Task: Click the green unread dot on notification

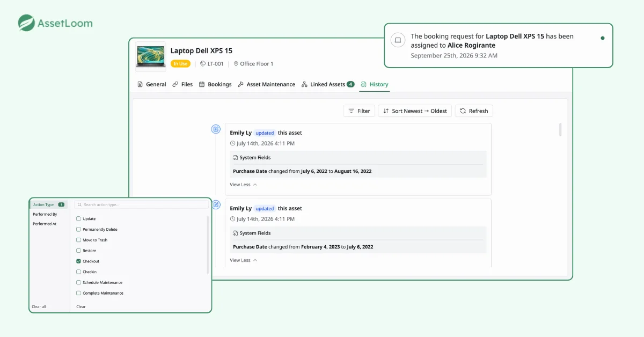Action: point(603,38)
